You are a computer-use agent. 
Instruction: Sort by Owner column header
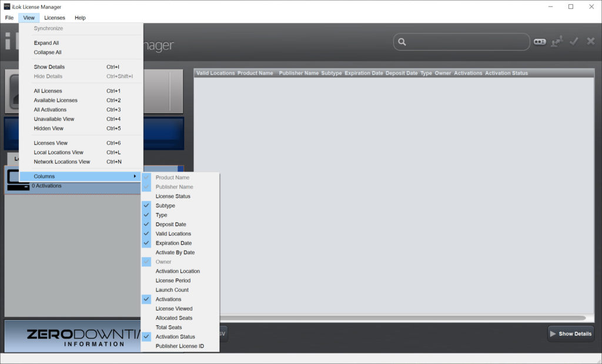pos(443,73)
